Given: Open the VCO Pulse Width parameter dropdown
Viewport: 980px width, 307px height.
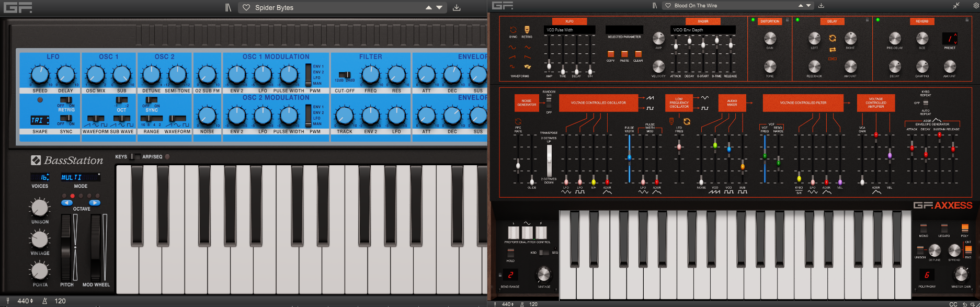Looking at the screenshot, I should (569, 30).
